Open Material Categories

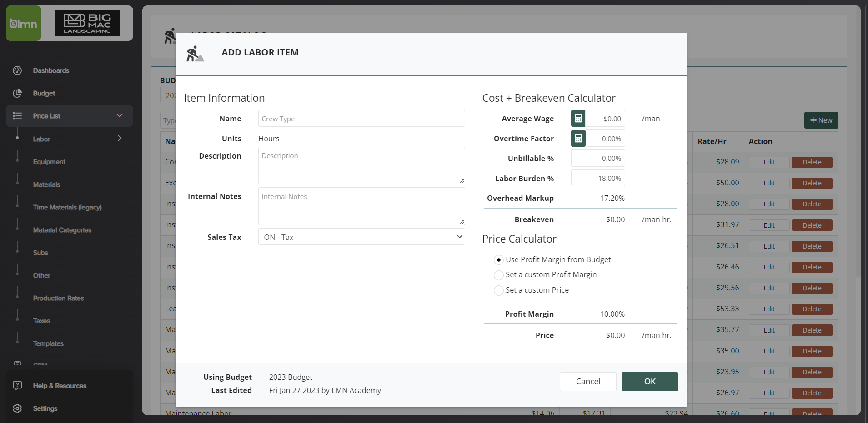[62, 230]
